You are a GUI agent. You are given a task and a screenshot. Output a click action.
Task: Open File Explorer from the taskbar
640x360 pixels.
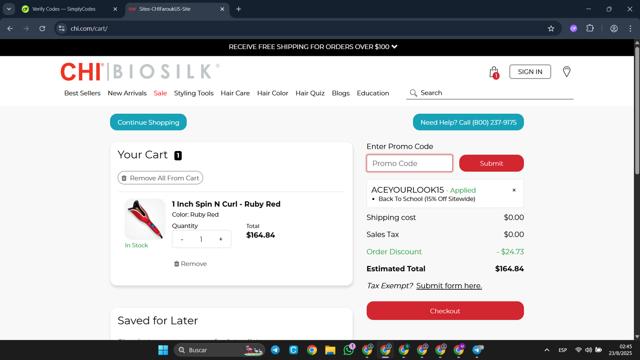point(330,350)
